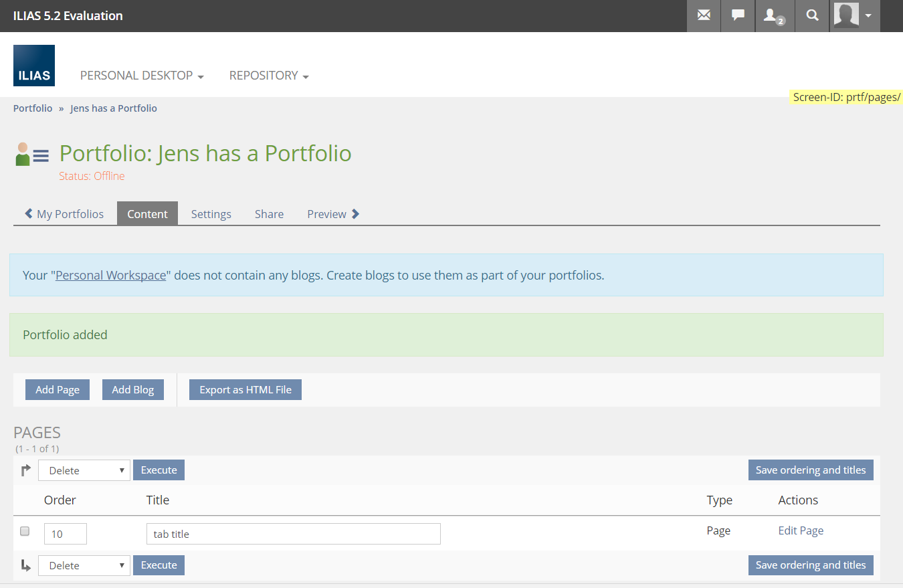Open the mail envelope icon

pos(704,15)
